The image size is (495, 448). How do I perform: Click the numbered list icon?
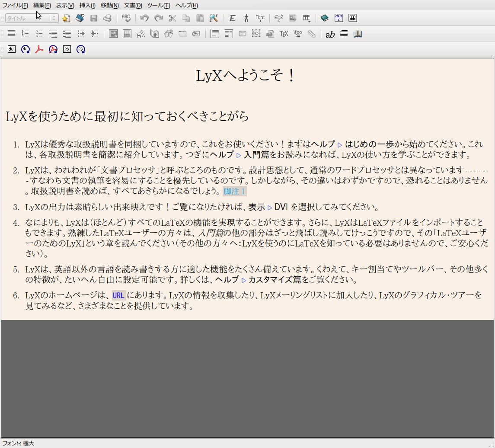25,34
